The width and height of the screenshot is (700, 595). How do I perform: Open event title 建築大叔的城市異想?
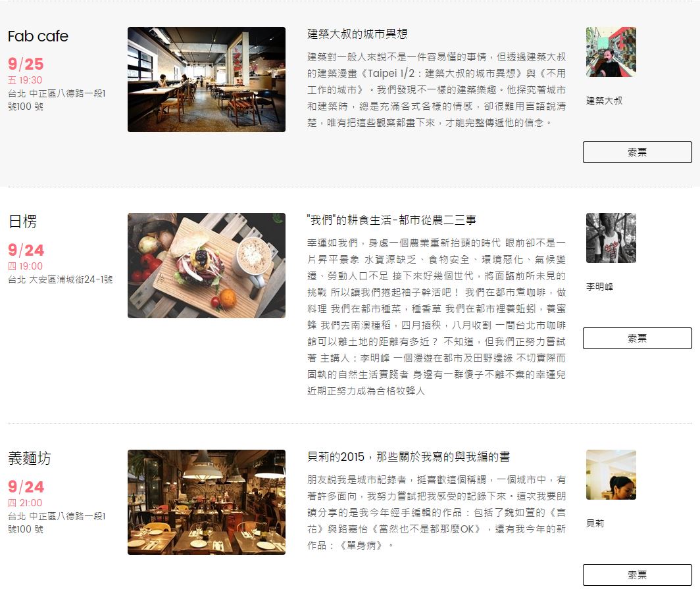coord(357,34)
